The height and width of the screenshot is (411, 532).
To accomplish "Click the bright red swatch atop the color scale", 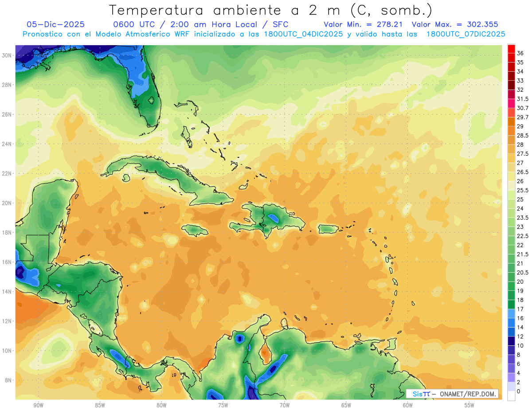I will 511,49.
